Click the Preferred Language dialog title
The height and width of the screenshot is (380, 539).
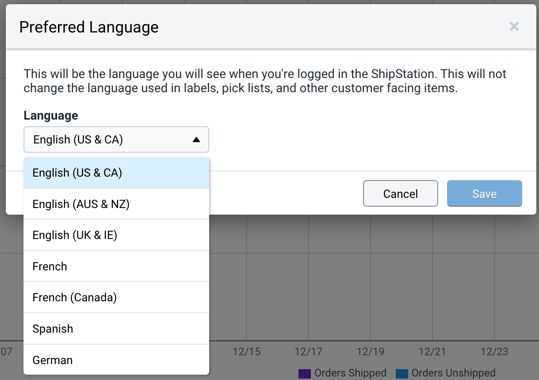pos(89,28)
